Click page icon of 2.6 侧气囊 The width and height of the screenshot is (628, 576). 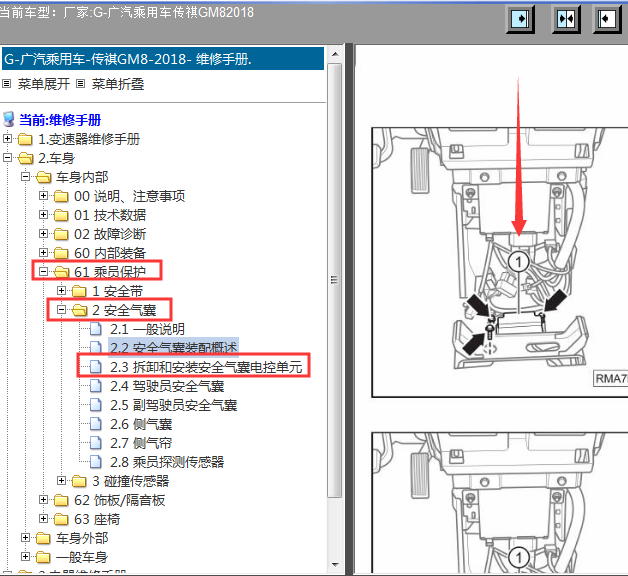[x=96, y=424]
